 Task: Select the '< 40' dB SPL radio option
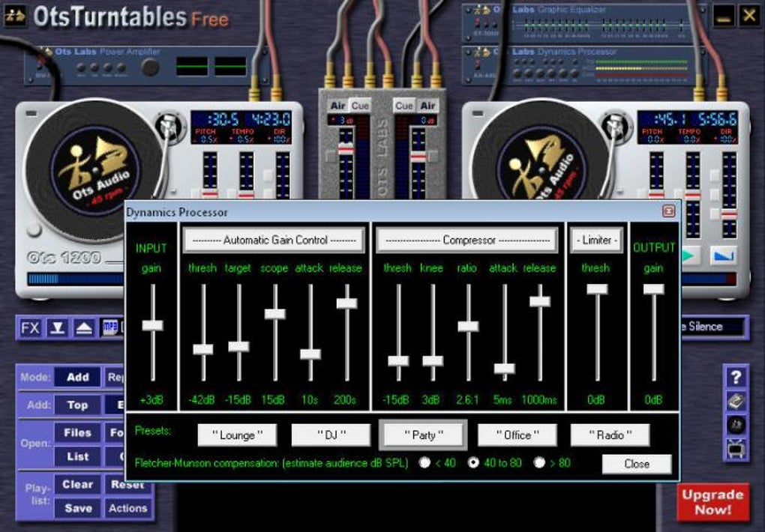(x=424, y=462)
